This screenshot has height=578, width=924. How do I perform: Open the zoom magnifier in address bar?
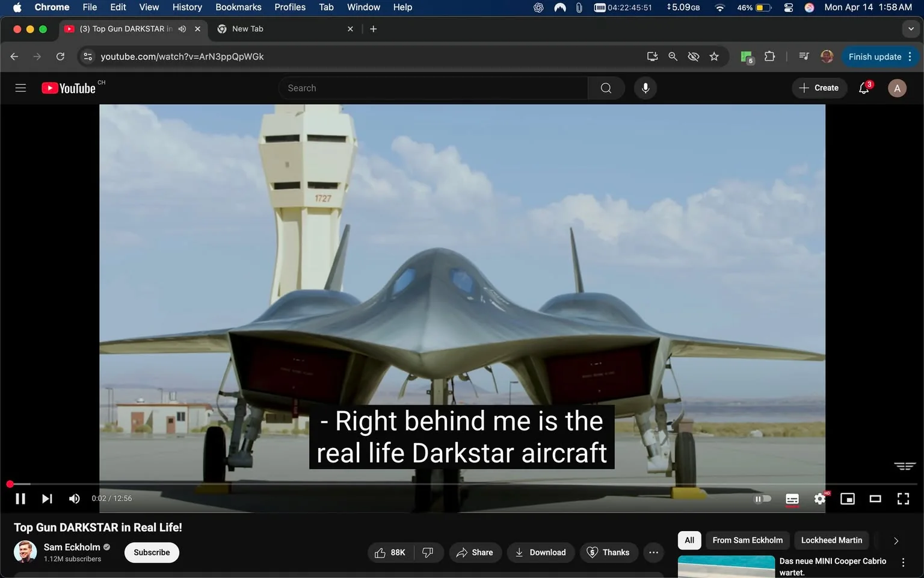(x=673, y=57)
